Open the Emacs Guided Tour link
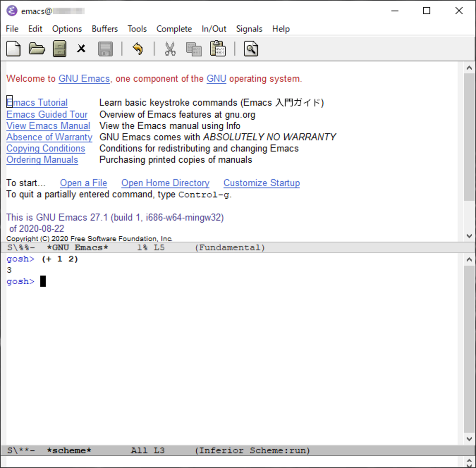Viewport: 476px width, 468px height. tap(47, 115)
